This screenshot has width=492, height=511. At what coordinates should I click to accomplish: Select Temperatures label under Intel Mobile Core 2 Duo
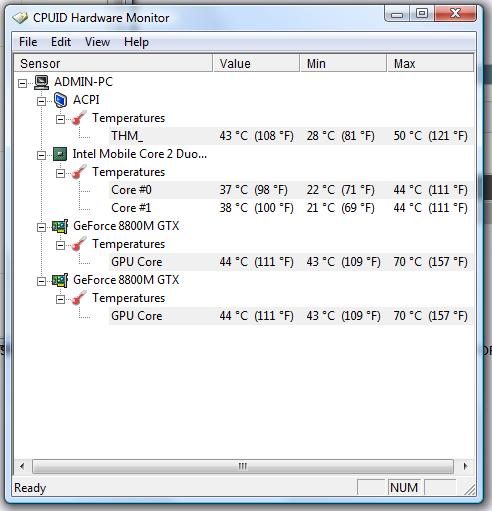coord(128,172)
